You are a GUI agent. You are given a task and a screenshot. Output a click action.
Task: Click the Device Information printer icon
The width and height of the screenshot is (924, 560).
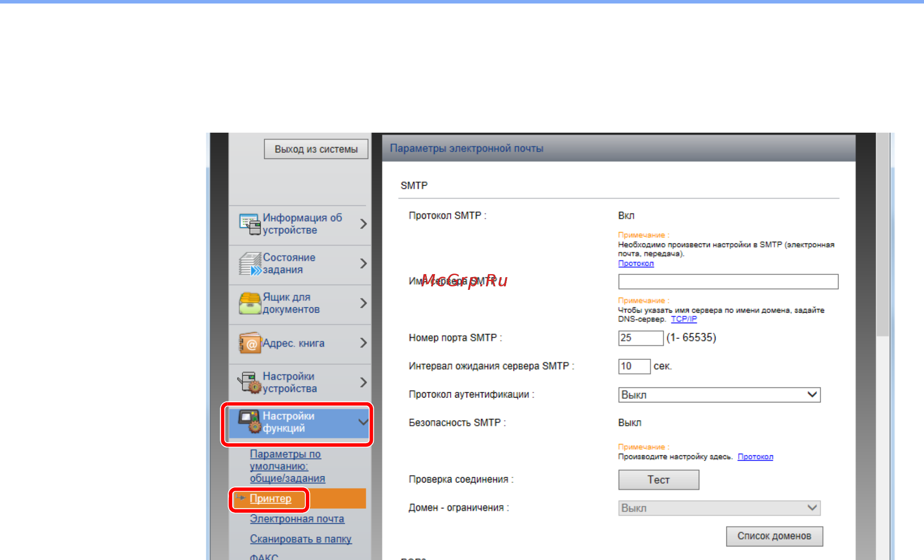click(x=250, y=224)
